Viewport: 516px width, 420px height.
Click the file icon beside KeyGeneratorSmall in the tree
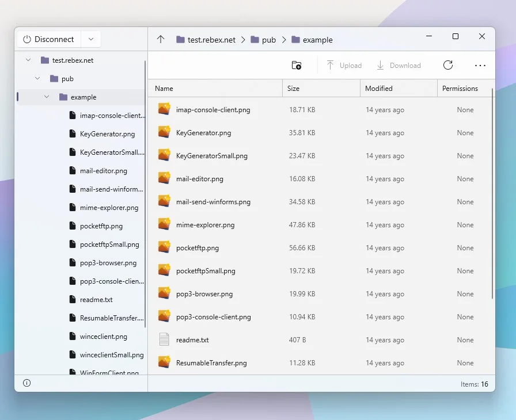pyautogui.click(x=73, y=152)
